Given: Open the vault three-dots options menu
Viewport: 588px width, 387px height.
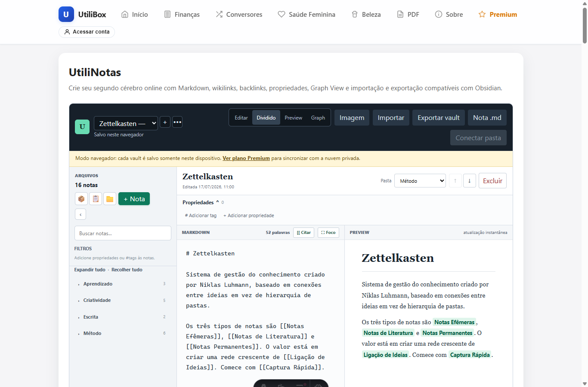Looking at the screenshot, I should 177,122.
